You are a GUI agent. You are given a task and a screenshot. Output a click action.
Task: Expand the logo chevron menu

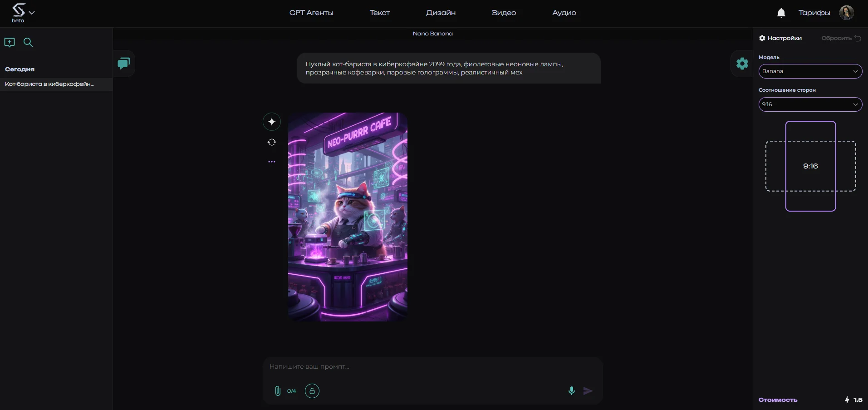click(32, 13)
